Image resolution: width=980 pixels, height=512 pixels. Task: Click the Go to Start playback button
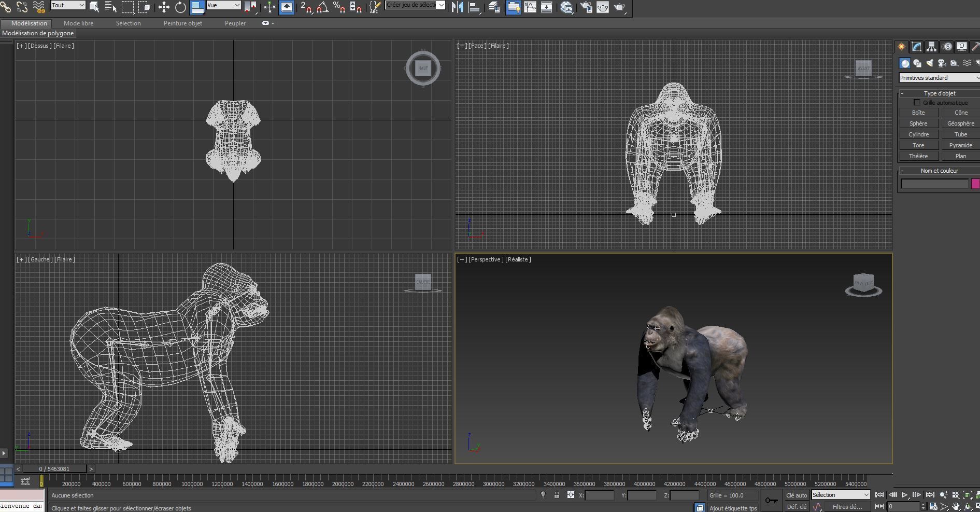coord(879,495)
